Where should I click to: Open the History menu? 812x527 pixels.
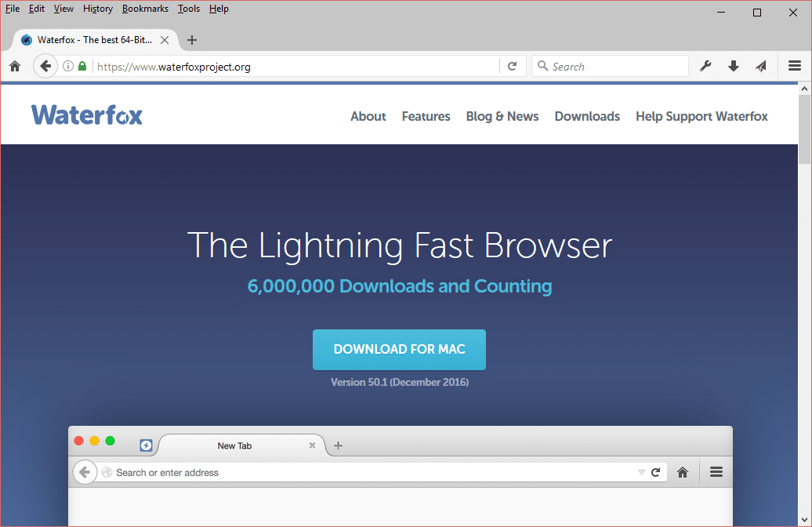[98, 9]
